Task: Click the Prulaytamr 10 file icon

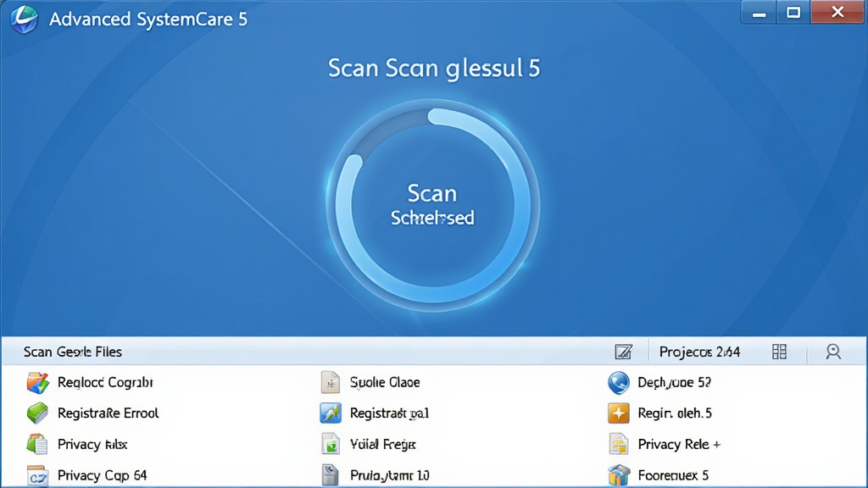Action: coord(331,475)
